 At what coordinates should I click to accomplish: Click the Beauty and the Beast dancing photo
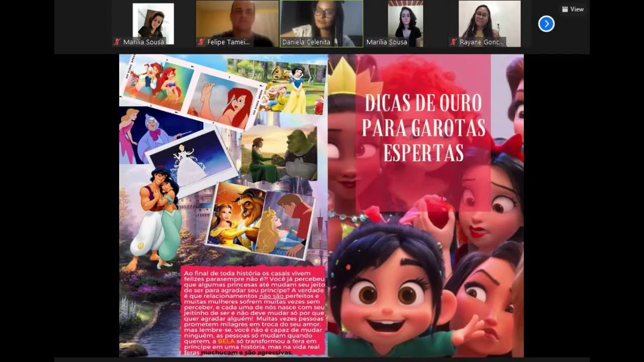[236, 217]
